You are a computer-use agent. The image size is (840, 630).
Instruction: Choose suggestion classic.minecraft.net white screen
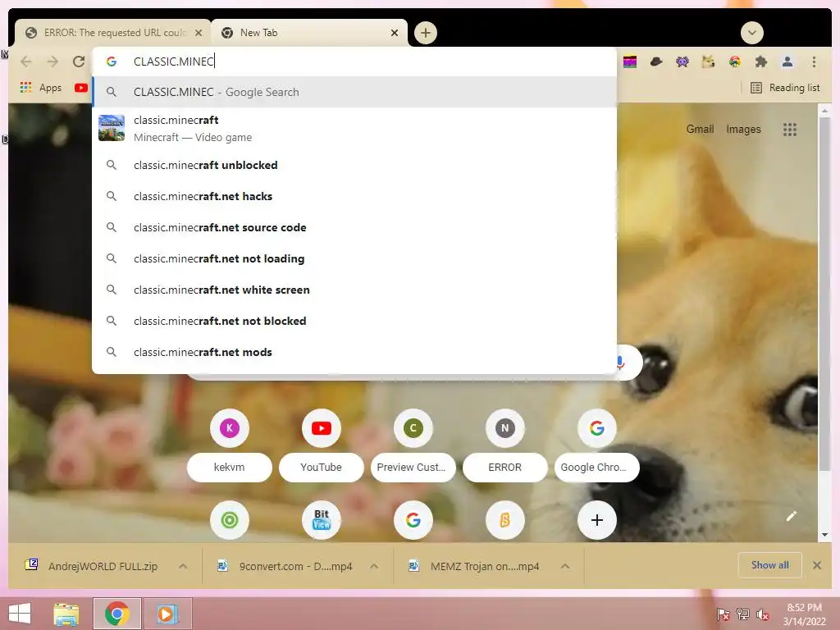tap(354, 290)
